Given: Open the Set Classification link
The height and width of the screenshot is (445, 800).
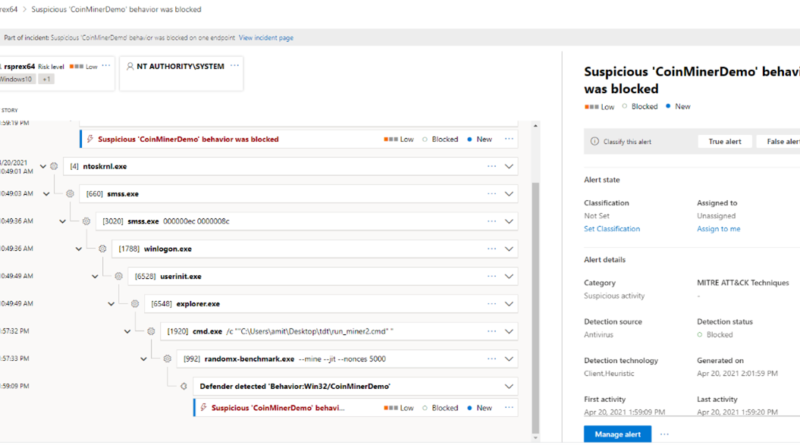Looking at the screenshot, I should point(612,229).
